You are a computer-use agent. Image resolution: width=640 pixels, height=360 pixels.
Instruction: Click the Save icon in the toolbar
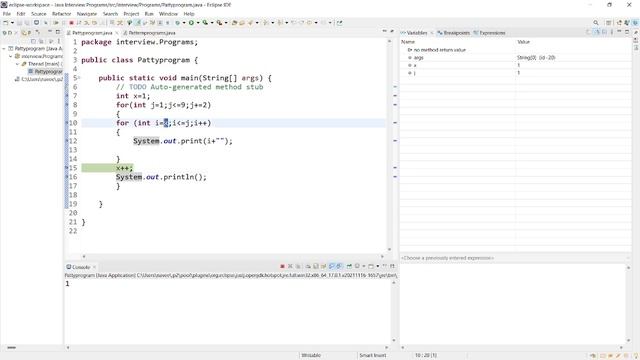pos(19,23)
